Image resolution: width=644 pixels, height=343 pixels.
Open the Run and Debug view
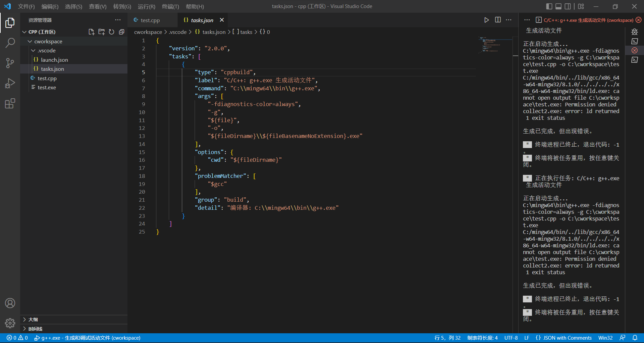(10, 83)
